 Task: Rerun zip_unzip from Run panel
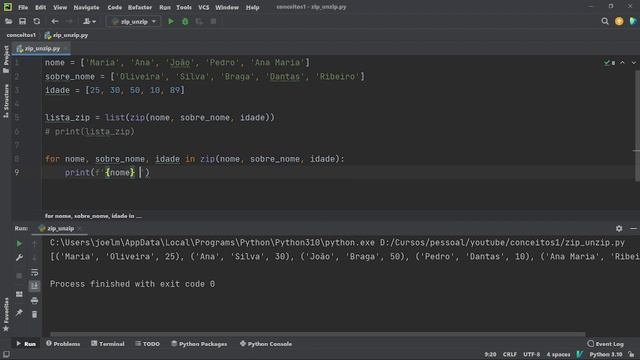[19, 244]
